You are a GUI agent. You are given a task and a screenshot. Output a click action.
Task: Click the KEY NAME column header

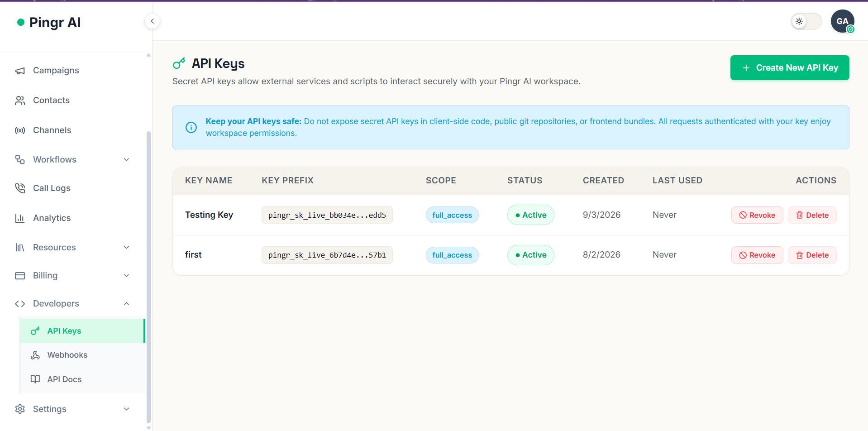[x=209, y=181]
